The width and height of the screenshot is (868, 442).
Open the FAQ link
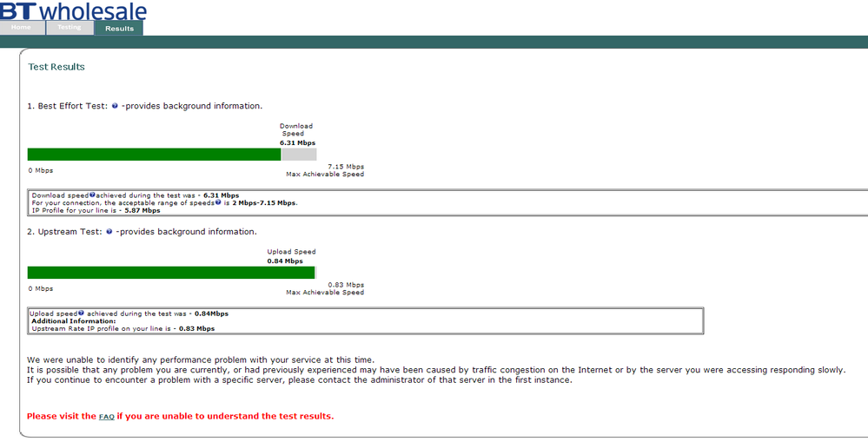(106, 417)
